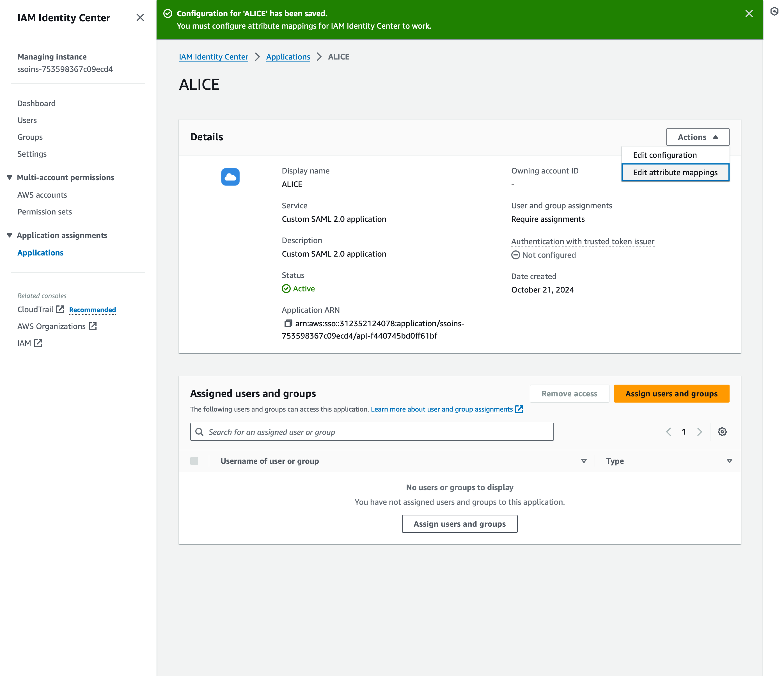Screen dimensions: 784x676
Task: Open Settings in the sidebar
Action: click(x=32, y=154)
